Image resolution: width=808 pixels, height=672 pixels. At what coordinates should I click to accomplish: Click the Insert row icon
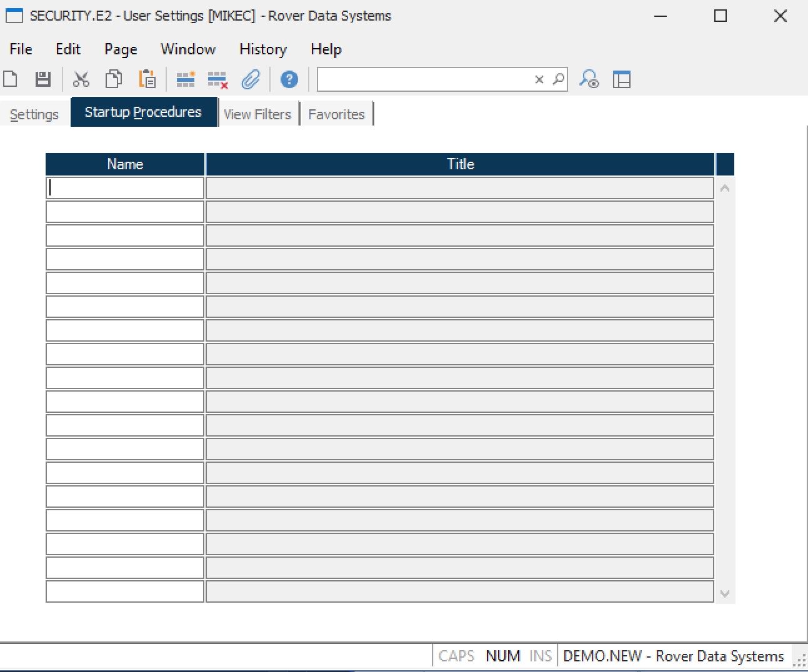click(186, 79)
